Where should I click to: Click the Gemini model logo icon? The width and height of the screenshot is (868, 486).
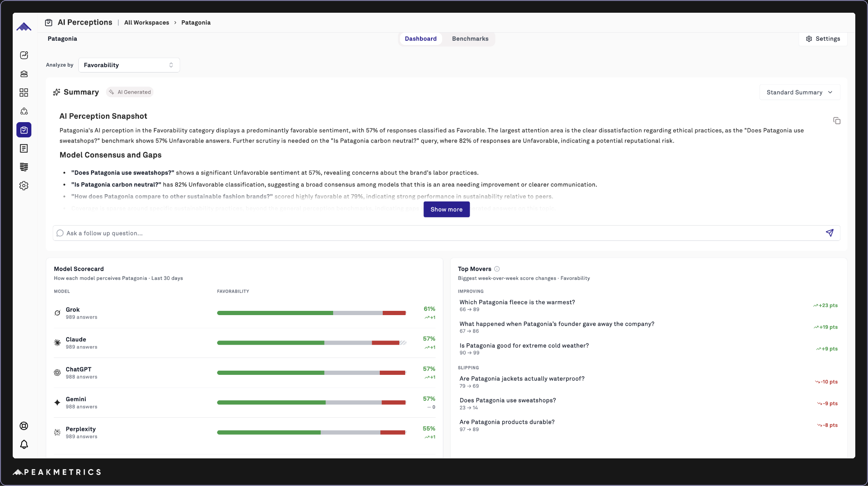pyautogui.click(x=57, y=402)
